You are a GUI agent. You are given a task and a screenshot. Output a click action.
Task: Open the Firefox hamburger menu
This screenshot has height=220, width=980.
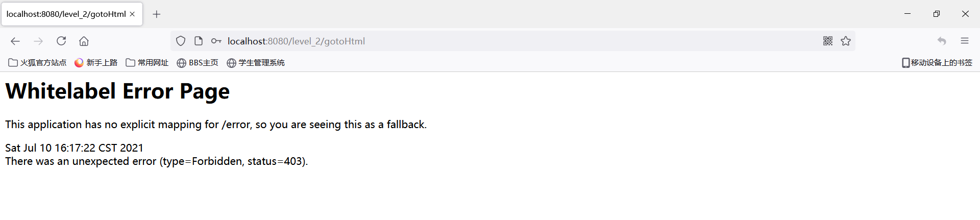[x=965, y=41]
